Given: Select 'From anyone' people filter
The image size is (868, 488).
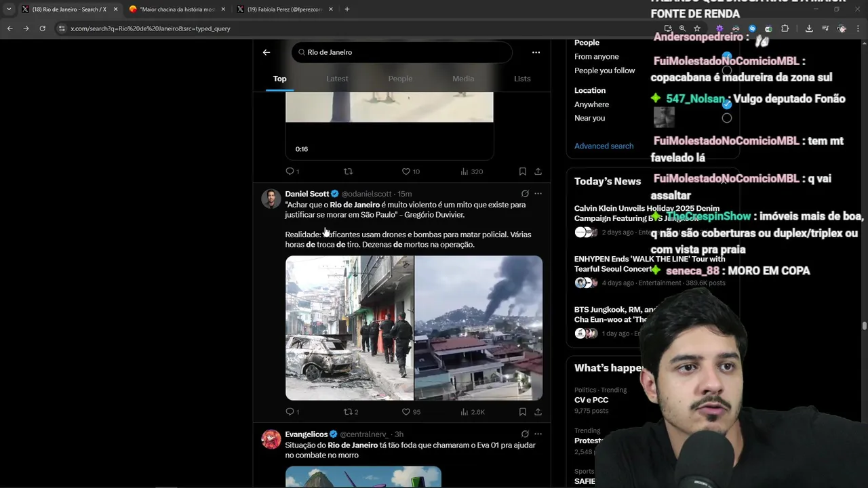Looking at the screenshot, I should (x=727, y=57).
